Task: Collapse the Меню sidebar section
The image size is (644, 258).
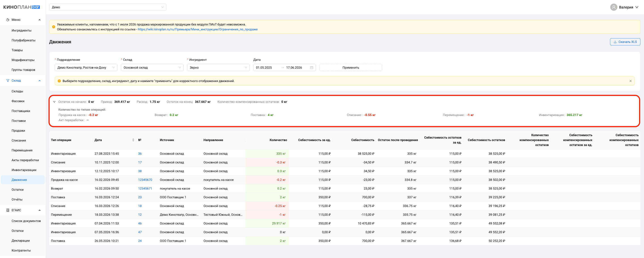Action: pos(40,20)
